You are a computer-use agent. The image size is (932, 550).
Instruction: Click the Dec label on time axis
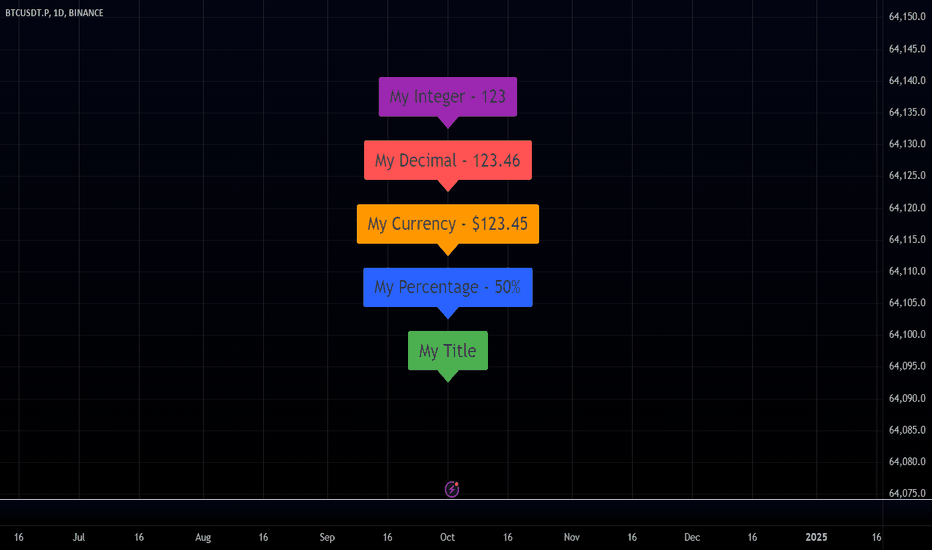click(692, 538)
